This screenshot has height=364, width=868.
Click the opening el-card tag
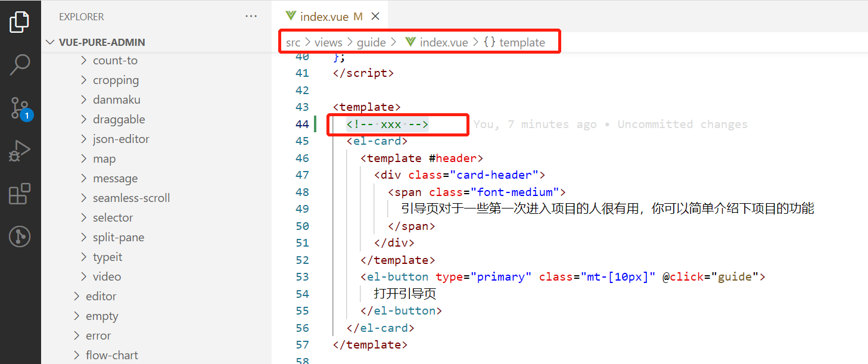coord(377,141)
